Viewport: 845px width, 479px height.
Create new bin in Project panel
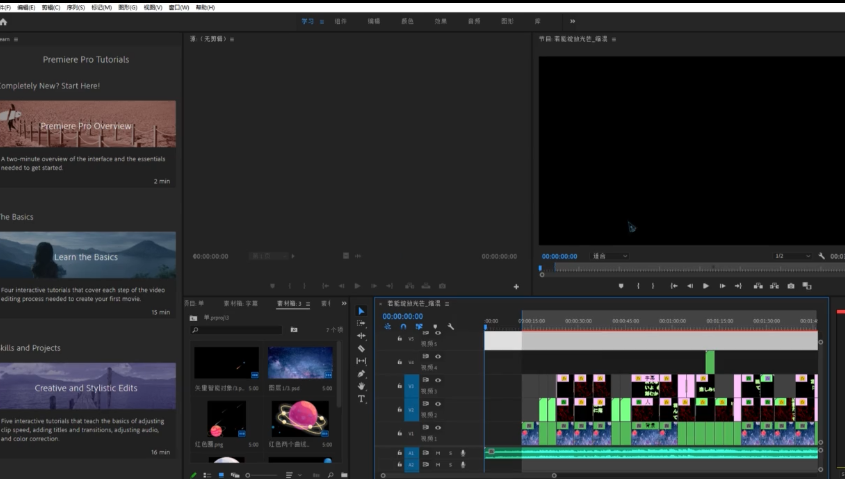(344, 475)
